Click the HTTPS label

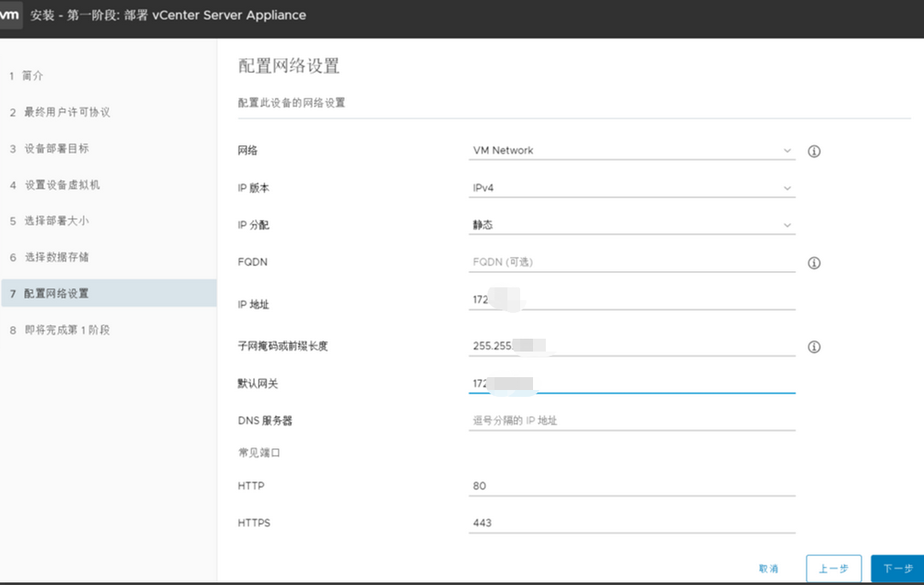point(254,523)
